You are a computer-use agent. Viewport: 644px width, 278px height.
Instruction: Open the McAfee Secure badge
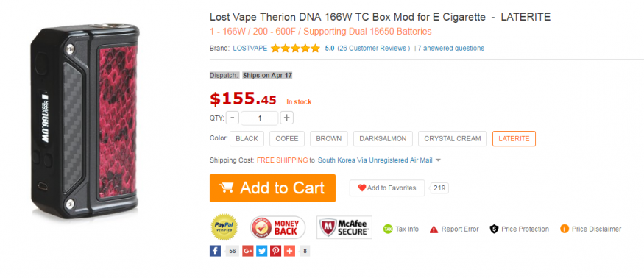(344, 227)
